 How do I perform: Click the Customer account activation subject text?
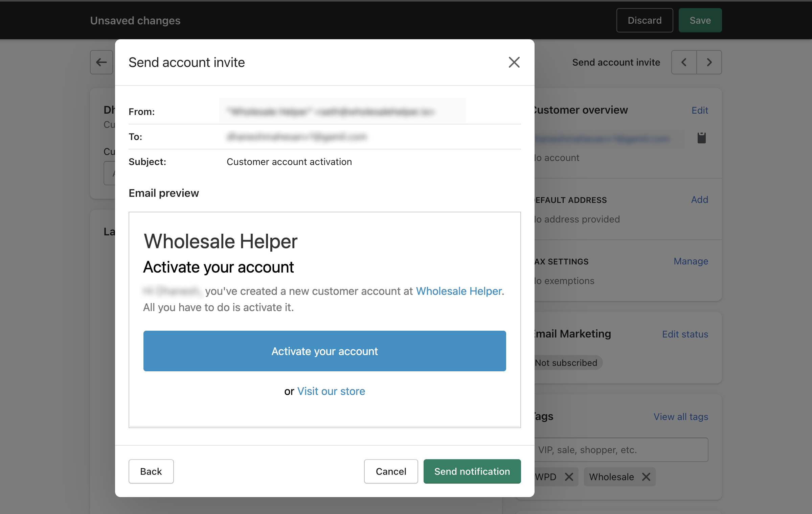(x=289, y=162)
